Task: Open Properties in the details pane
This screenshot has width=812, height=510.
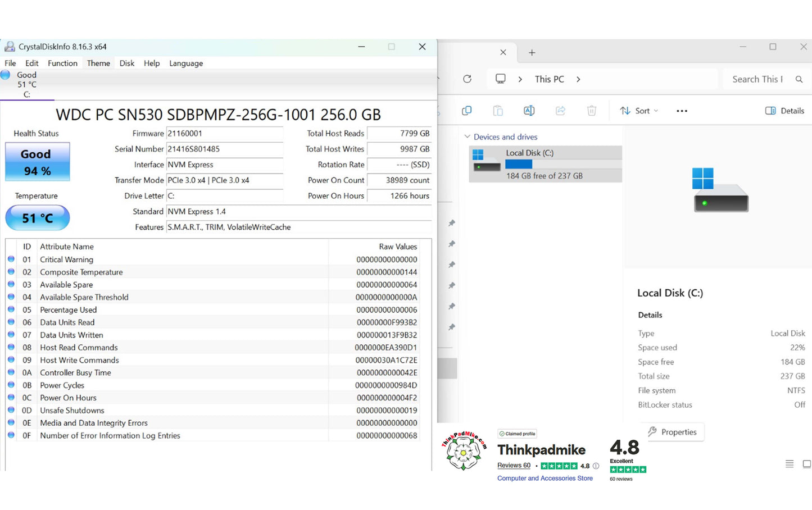Action: (x=672, y=432)
